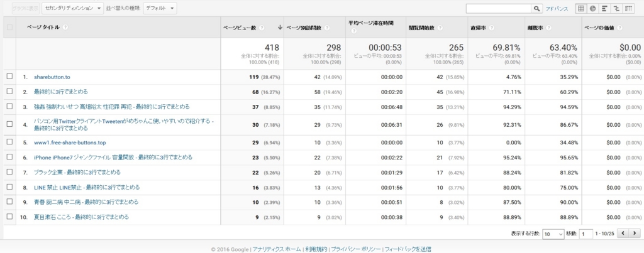Open the 強姦 強制わいせつ 高畑裕太 page link

(x=112, y=107)
